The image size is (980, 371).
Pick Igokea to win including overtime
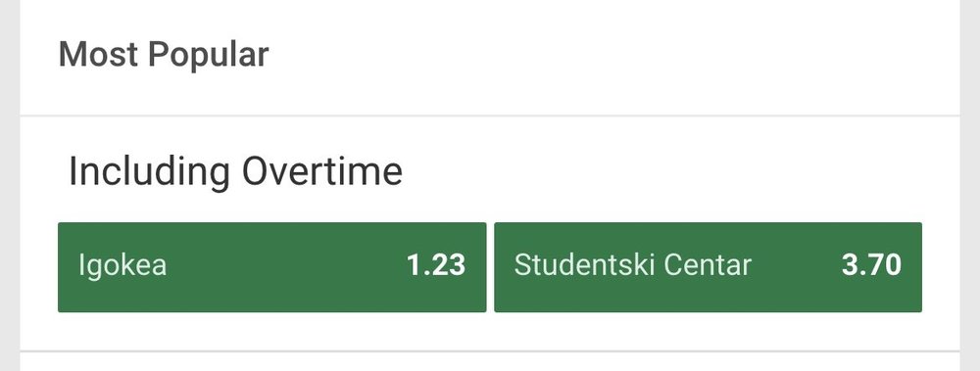coord(271,266)
